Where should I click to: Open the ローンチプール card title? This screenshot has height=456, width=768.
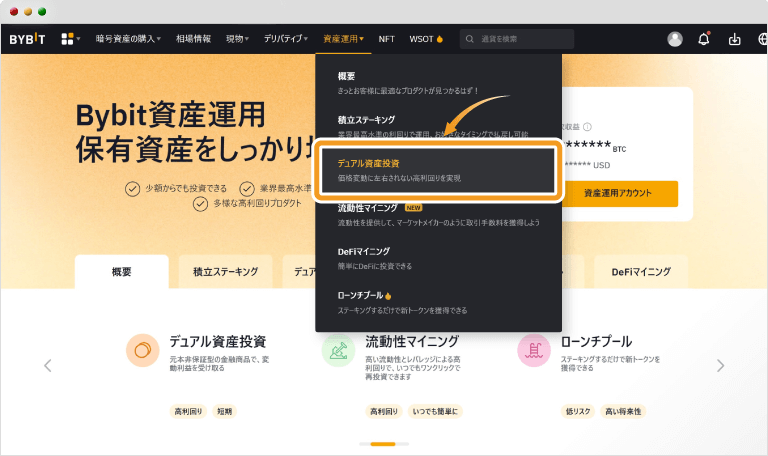point(596,341)
